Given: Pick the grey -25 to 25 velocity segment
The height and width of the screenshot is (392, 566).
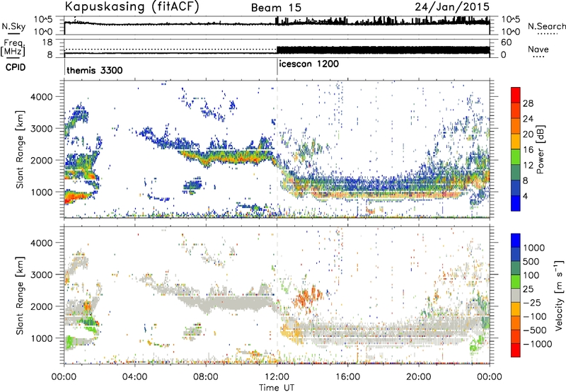Looking at the screenshot, I should pyautogui.click(x=516, y=295).
